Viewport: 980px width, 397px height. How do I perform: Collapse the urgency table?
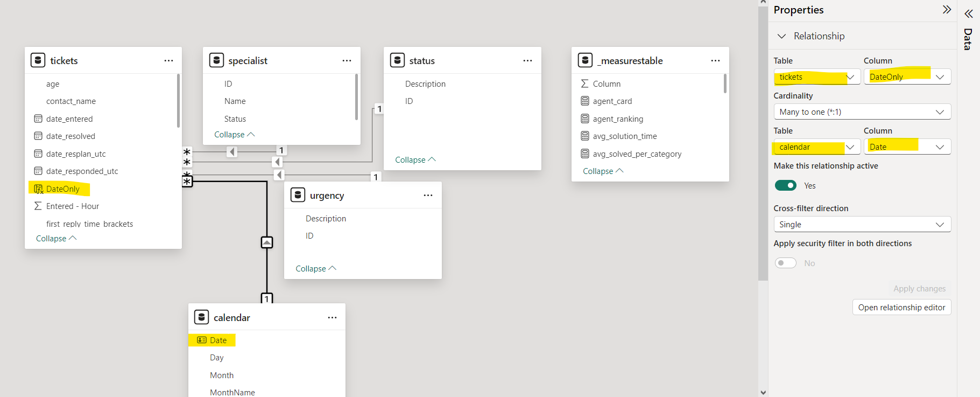[316, 269]
